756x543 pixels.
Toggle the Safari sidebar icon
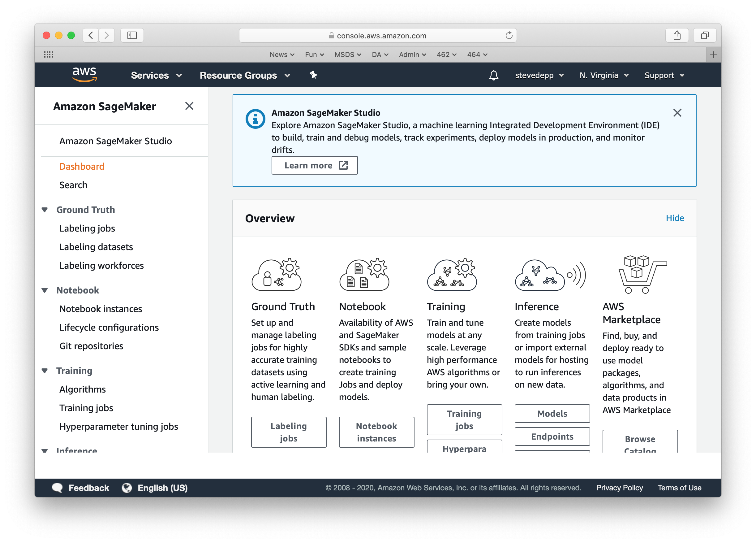pyautogui.click(x=132, y=35)
